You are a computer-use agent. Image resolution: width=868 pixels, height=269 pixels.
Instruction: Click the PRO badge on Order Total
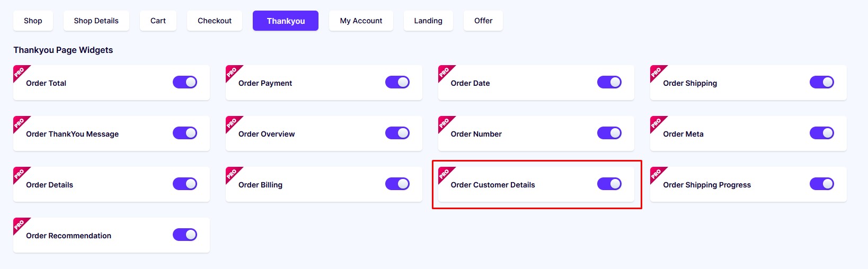pyautogui.click(x=20, y=71)
